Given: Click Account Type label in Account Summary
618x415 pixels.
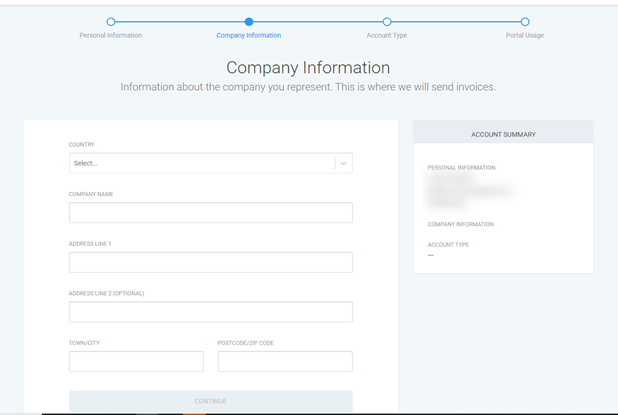Looking at the screenshot, I should click(x=448, y=244).
